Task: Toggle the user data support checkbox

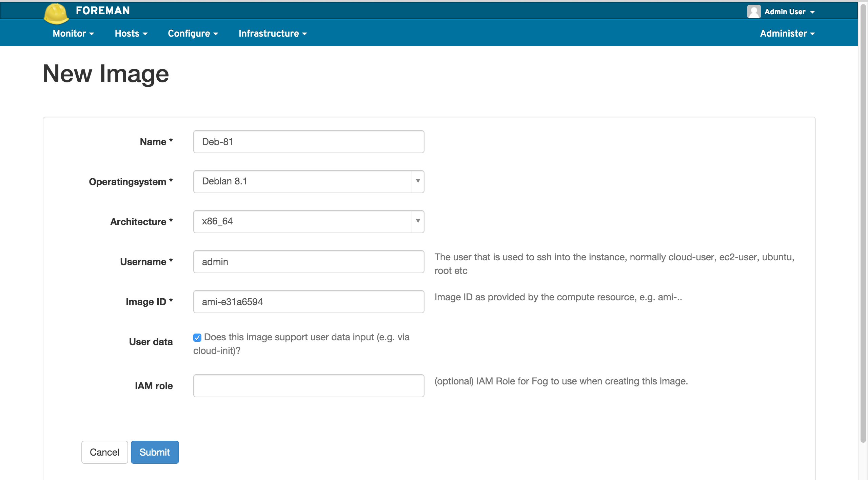Action: [x=197, y=338]
